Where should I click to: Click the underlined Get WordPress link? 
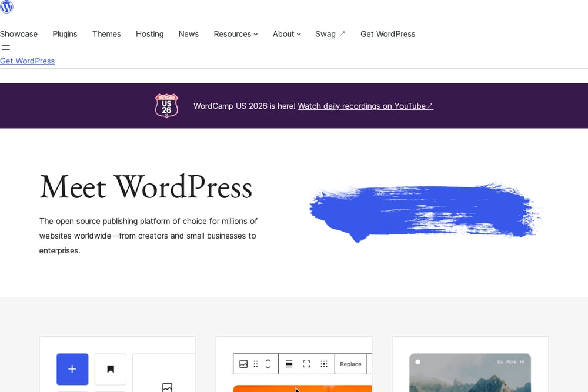pos(28,61)
